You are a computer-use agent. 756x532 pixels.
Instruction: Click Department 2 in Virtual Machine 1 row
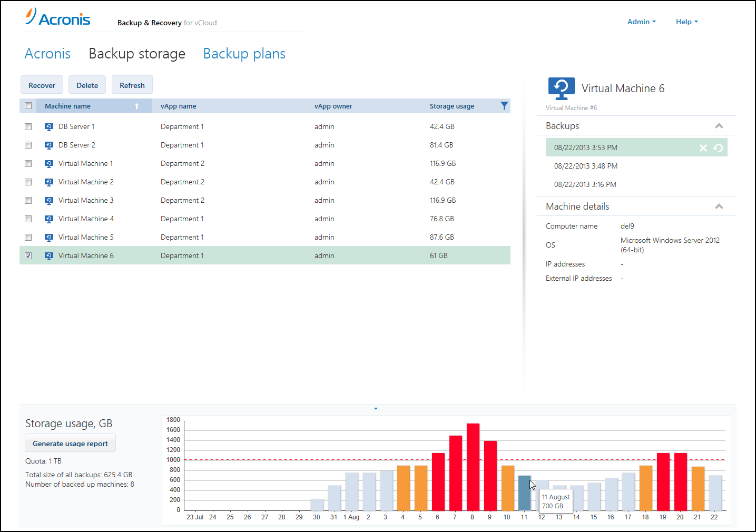point(182,163)
